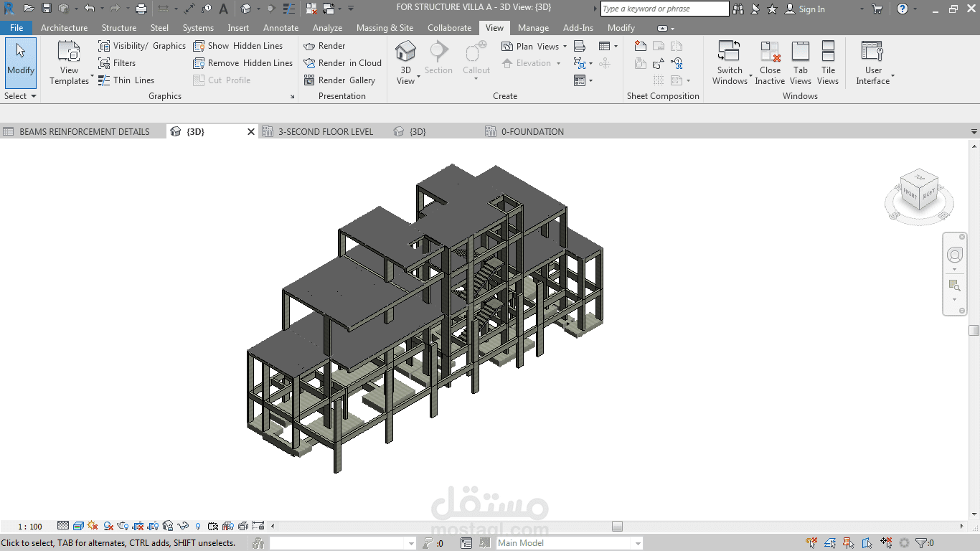
Task: Open the file using the Open folder icon
Action: (28, 9)
